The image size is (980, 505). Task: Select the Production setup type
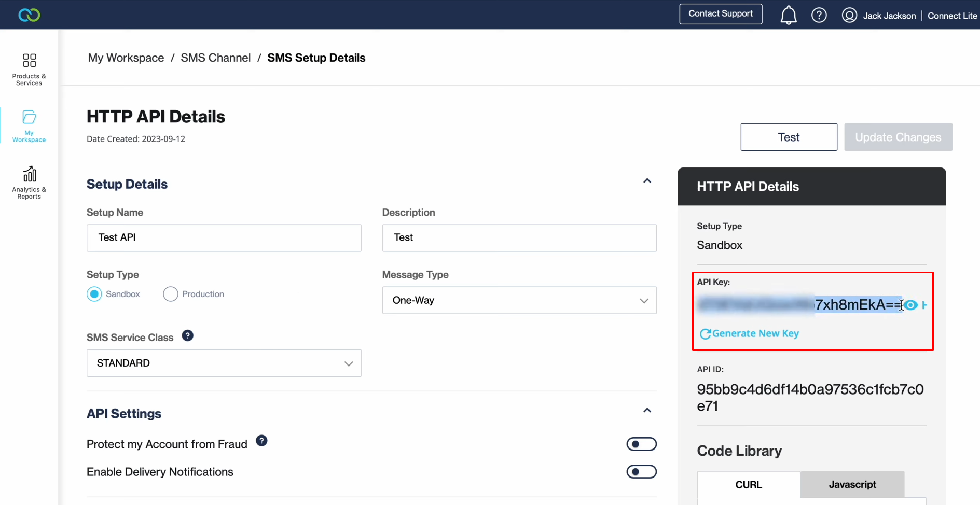click(x=170, y=294)
